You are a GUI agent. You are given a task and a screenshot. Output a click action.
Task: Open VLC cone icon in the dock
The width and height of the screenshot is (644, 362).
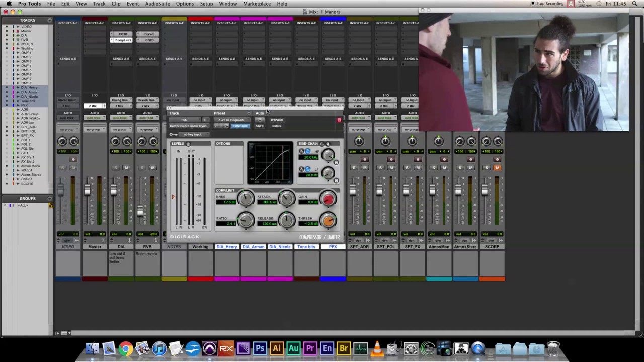(377, 348)
